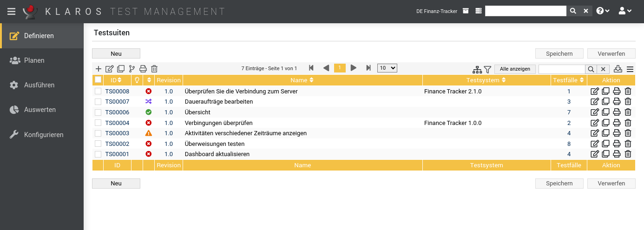Focus the table search input field
This screenshot has height=230, width=644.
coord(562,69)
